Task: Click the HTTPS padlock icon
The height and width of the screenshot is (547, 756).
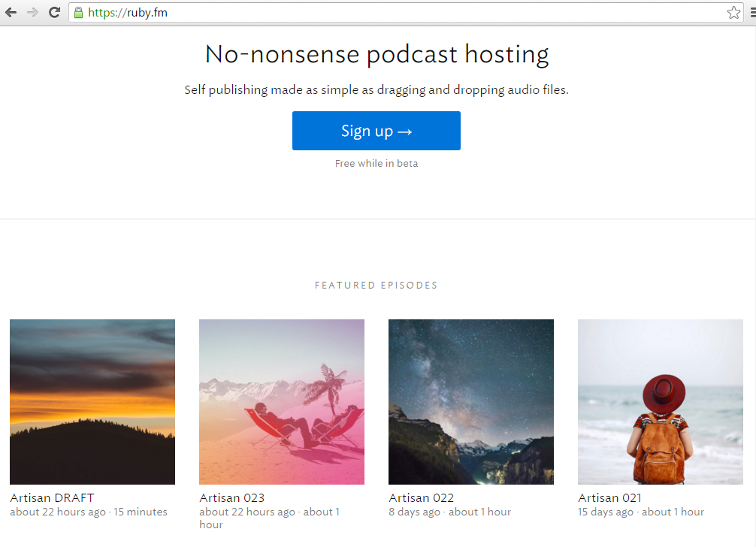Action: point(80,12)
